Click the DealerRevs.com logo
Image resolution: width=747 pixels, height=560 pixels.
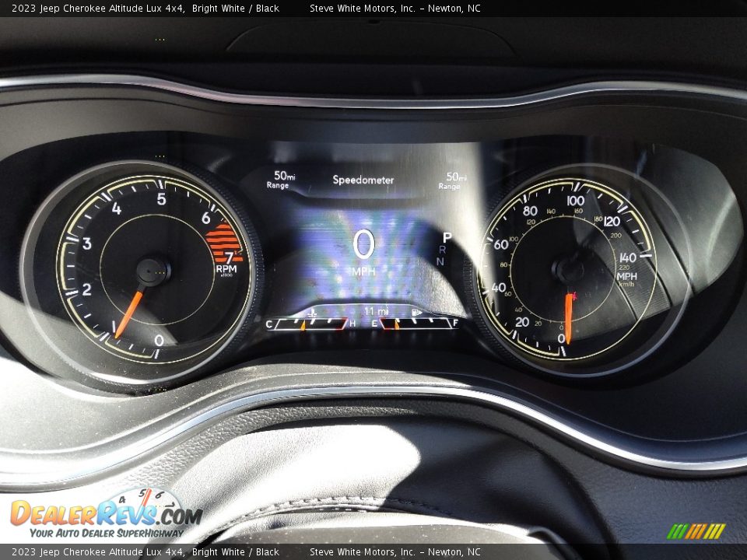click(x=106, y=513)
